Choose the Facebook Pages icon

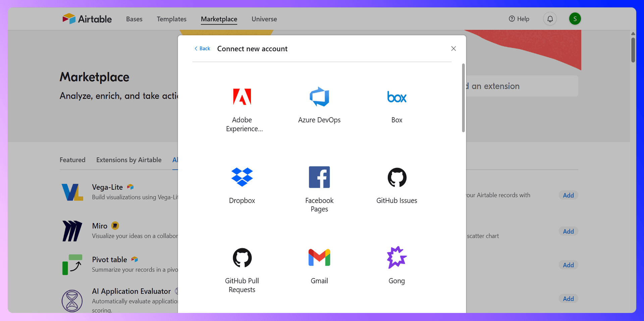click(319, 177)
